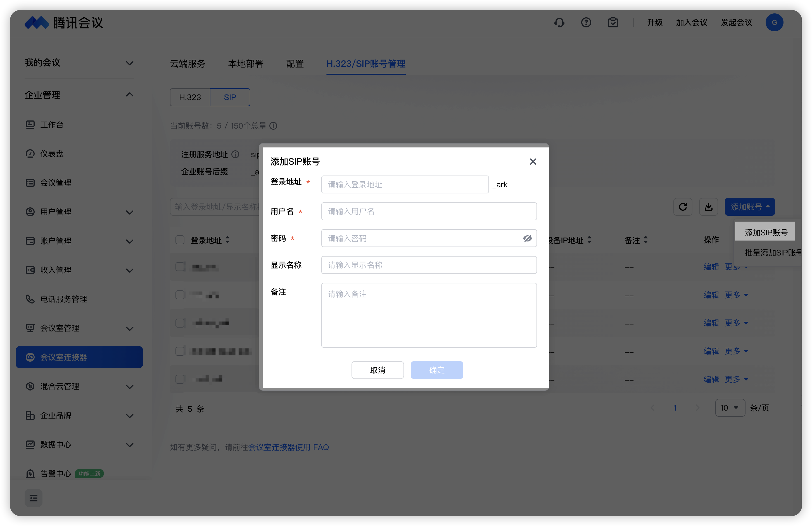Expand 混合云管理 submenu
Screen dimensions: 812x526
click(130, 386)
